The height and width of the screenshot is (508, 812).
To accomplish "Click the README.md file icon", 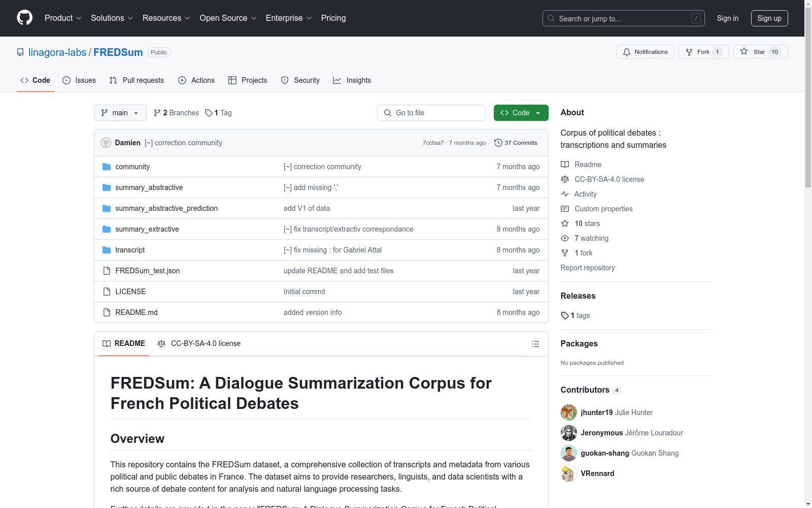I will 107,312.
